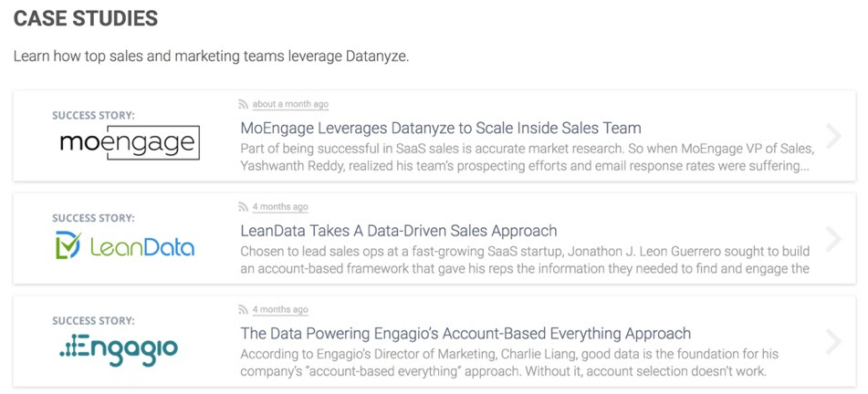Click the 'CASE STUDIES' heading
Image resolution: width=868 pixels, height=394 pixels.
pos(86,19)
